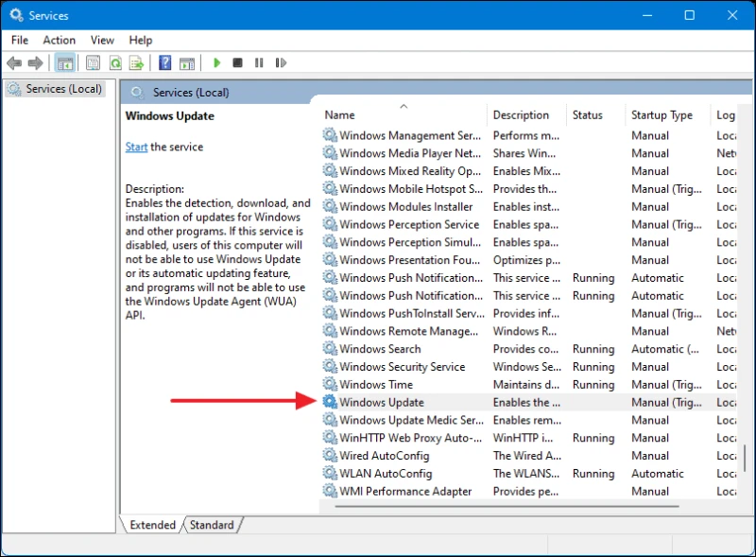756x557 pixels.
Task: Click the Pause Service toolbar button
Action: coord(259,62)
